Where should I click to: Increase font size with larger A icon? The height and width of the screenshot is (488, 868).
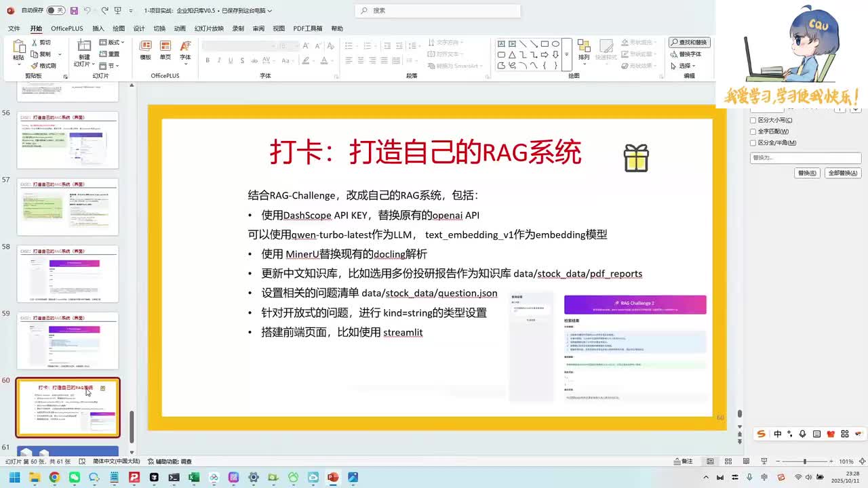click(306, 45)
